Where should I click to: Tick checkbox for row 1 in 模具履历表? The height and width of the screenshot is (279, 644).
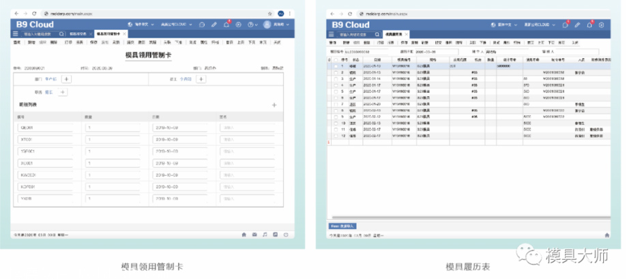335,66
